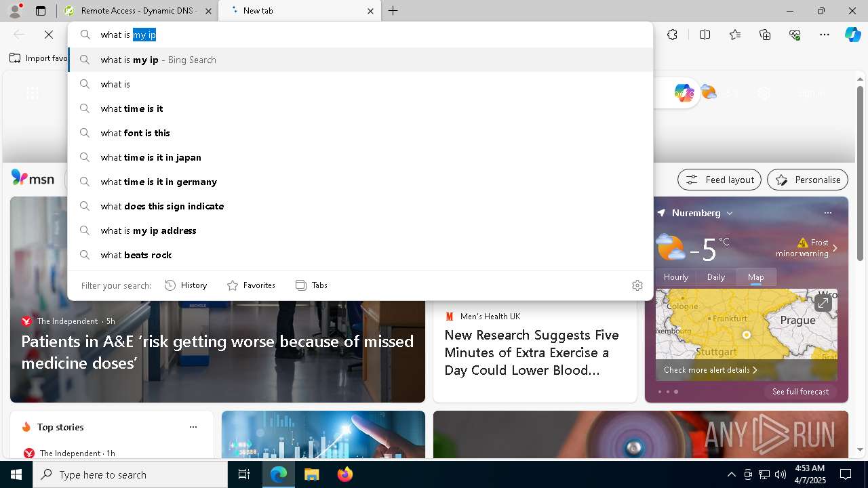
Task: Click the page vertical scrollbar
Action: click(860, 173)
